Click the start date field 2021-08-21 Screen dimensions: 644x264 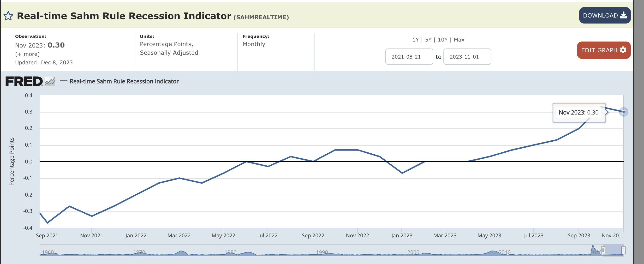point(409,57)
